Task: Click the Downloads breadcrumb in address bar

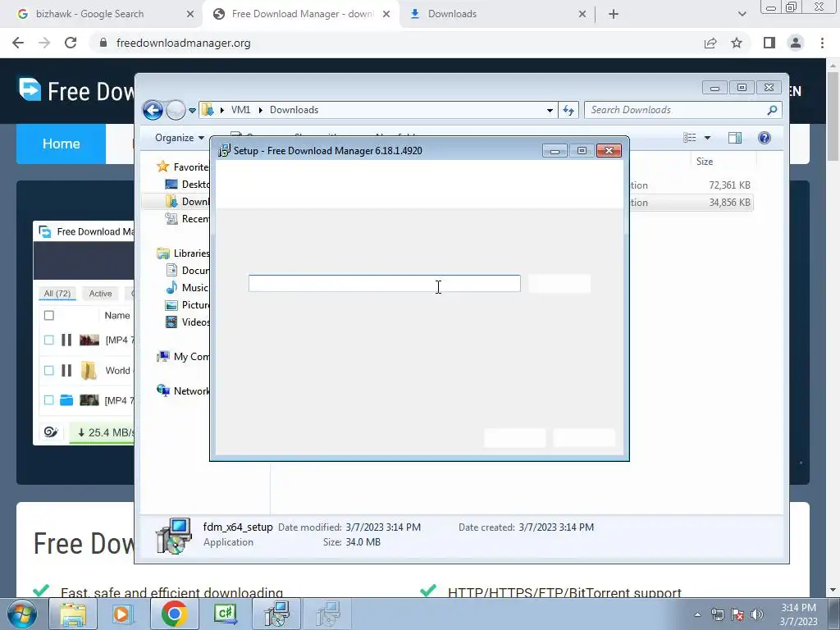Action: coord(294,110)
